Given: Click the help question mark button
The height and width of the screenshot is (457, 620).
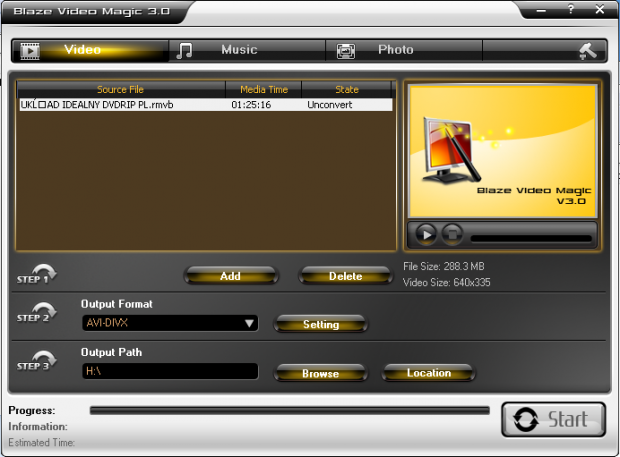Looking at the screenshot, I should pos(571,9).
